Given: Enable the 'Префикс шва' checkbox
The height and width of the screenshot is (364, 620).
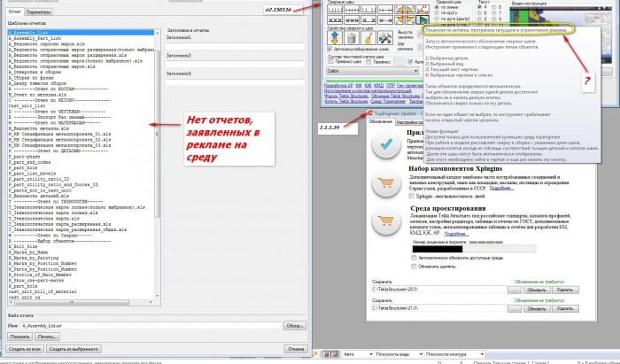Looking at the screenshot, I should [x=331, y=62].
